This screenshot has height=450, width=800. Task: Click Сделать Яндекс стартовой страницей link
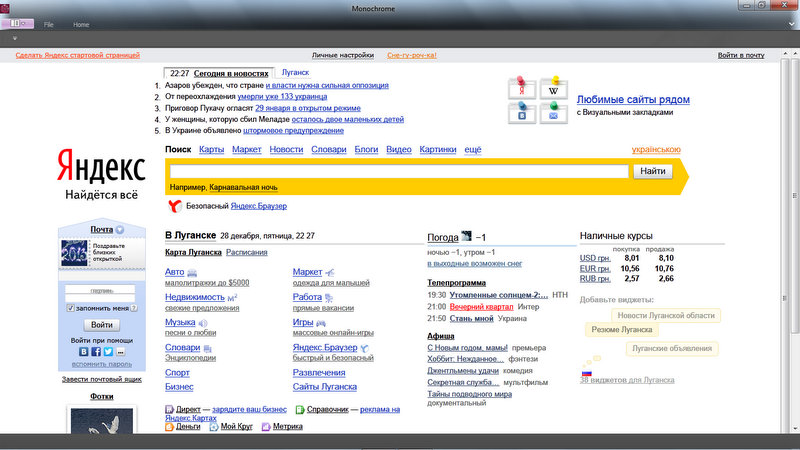pyautogui.click(x=78, y=55)
